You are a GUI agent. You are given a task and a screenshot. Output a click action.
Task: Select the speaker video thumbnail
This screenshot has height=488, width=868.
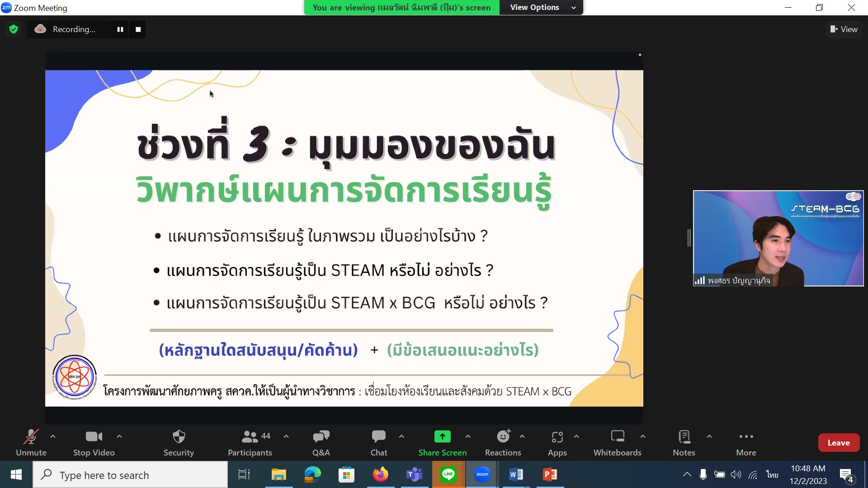[x=778, y=238]
